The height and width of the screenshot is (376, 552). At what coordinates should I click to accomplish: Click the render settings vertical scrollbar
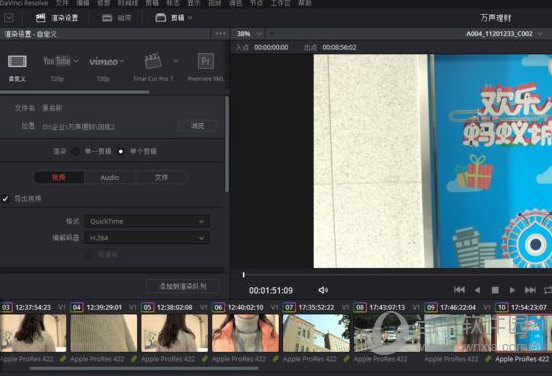tap(227, 144)
